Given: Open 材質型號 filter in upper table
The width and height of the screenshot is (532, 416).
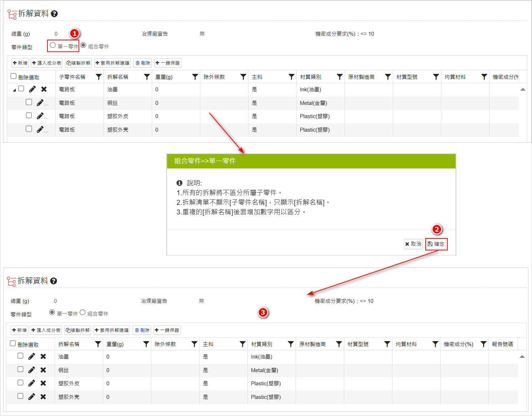Looking at the screenshot, I should (x=436, y=77).
